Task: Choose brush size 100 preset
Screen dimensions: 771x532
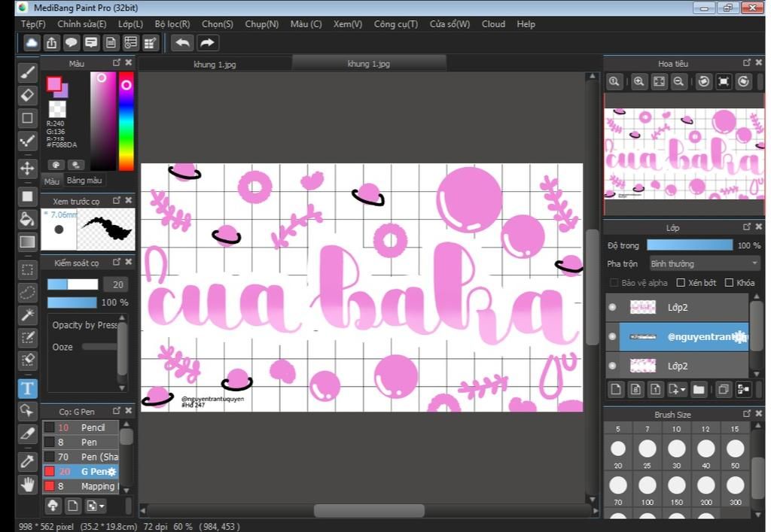Action: pos(647,484)
